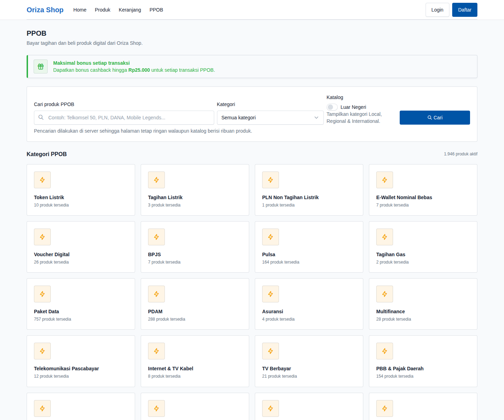Image resolution: width=504 pixels, height=420 pixels.
Task: Click the Tagihan Listrik lightning icon
Action: point(156,180)
